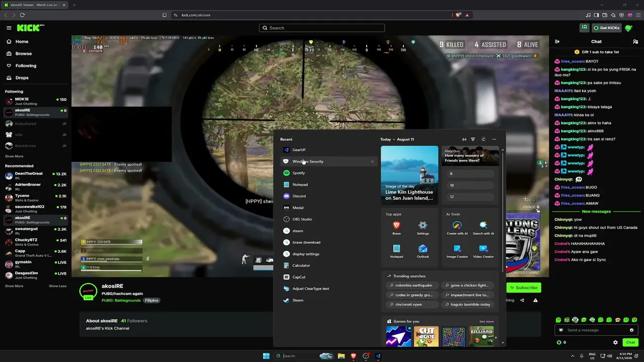Toggle the Kick sidebar hamburger menu

tap(9, 28)
